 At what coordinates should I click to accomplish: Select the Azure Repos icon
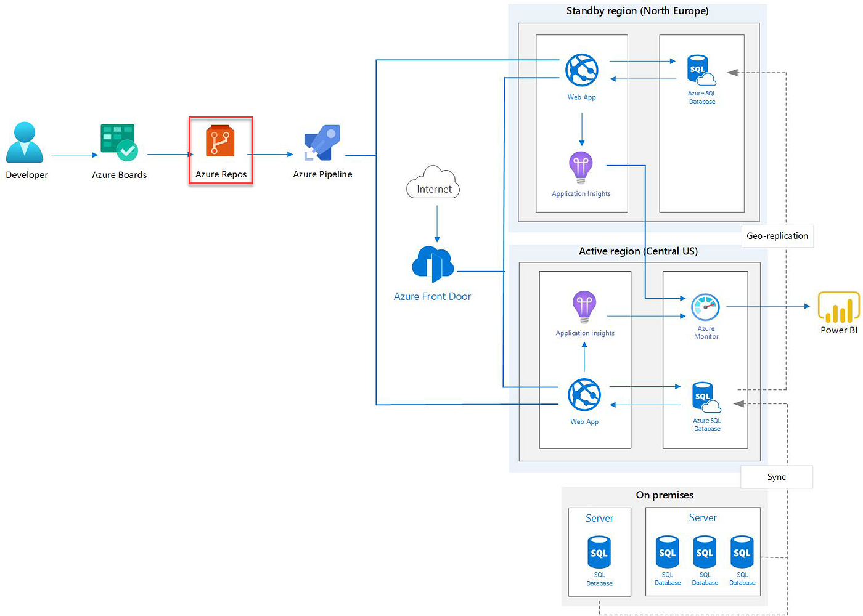click(x=220, y=140)
